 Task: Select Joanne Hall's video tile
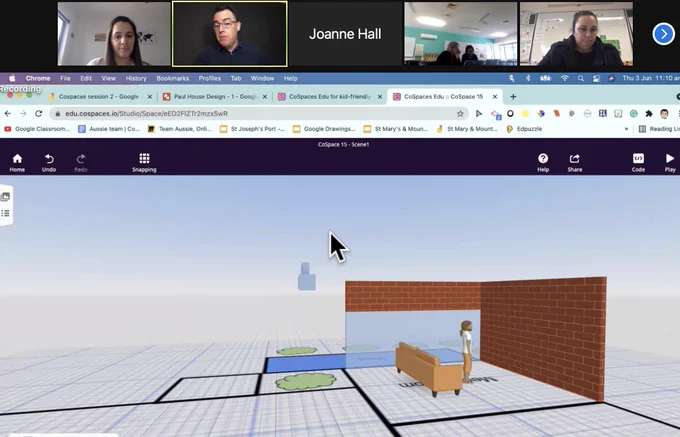pos(345,34)
